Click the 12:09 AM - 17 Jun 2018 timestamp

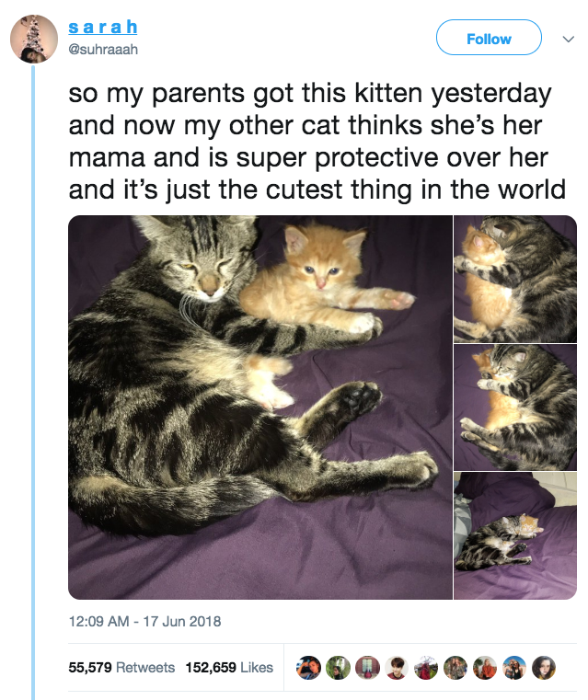click(x=145, y=621)
